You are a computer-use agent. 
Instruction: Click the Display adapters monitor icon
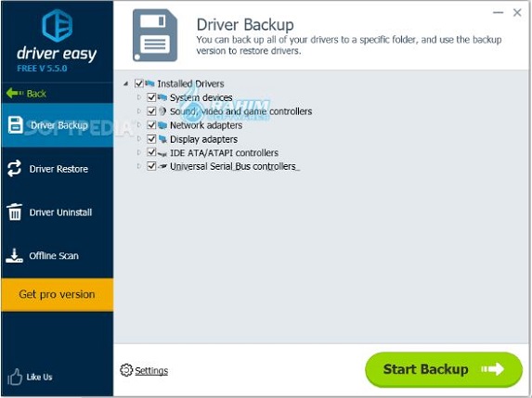tap(162, 139)
